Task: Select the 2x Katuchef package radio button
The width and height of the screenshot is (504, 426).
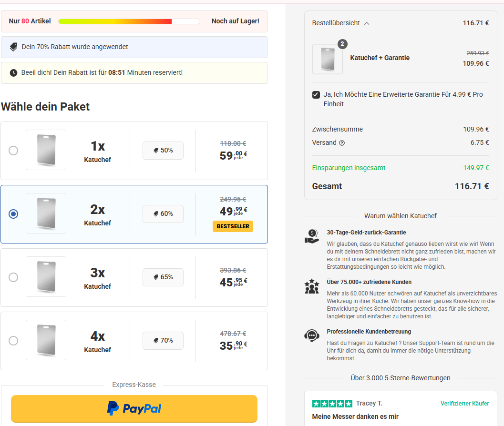Action: (x=13, y=214)
